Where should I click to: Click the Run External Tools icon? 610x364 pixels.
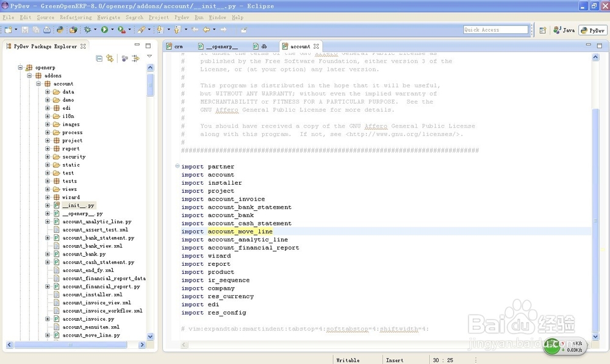[x=122, y=29]
